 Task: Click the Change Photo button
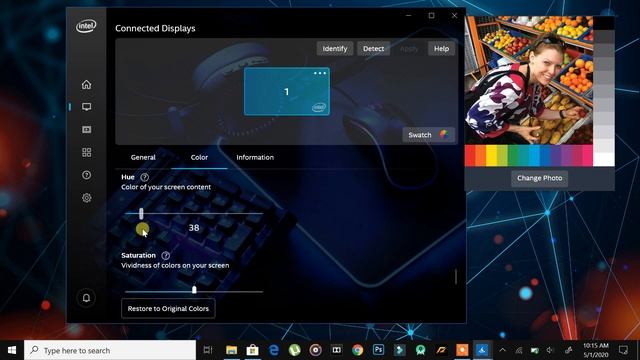[x=540, y=178]
